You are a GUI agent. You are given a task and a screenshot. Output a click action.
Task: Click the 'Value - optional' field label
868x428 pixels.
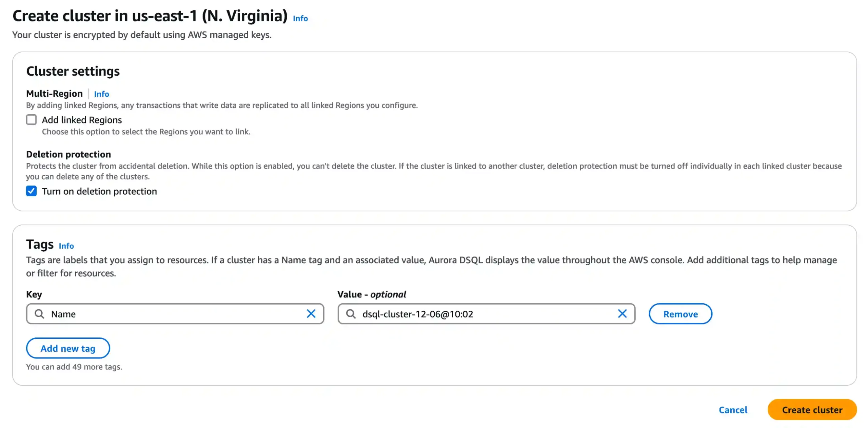click(x=372, y=294)
